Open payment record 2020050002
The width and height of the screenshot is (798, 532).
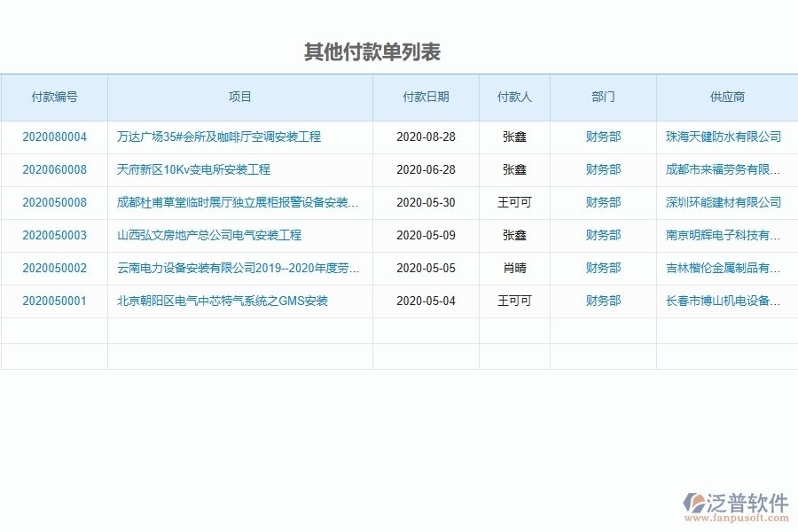pos(54,268)
